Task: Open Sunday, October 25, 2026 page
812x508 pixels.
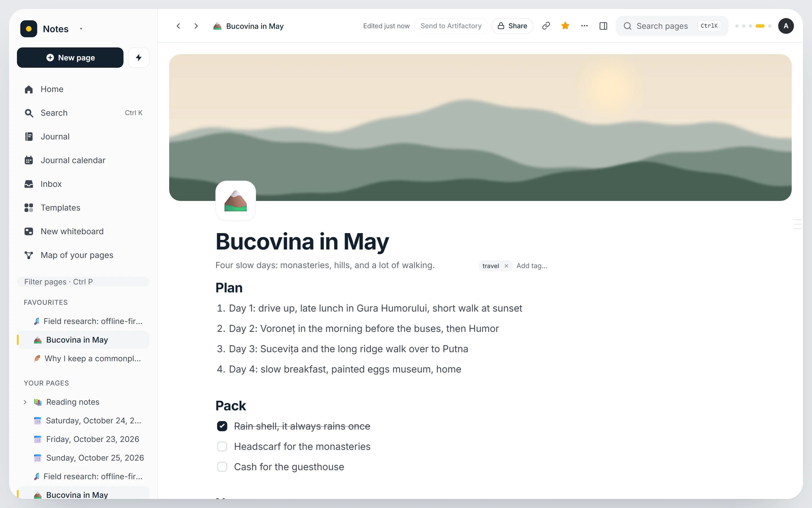Action: (83, 457)
